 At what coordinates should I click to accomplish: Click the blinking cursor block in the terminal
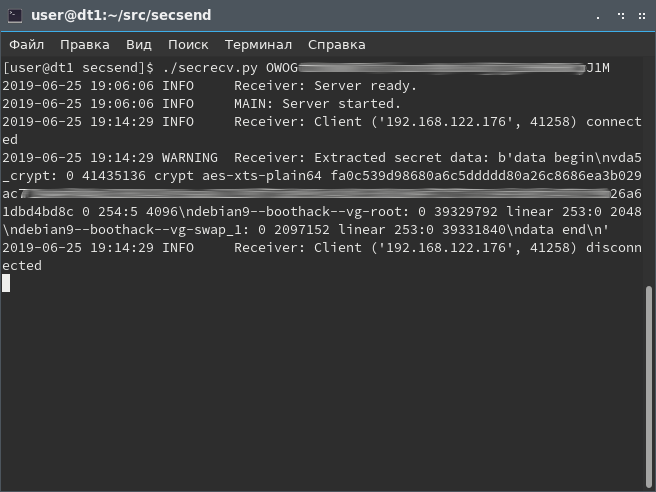[6, 283]
